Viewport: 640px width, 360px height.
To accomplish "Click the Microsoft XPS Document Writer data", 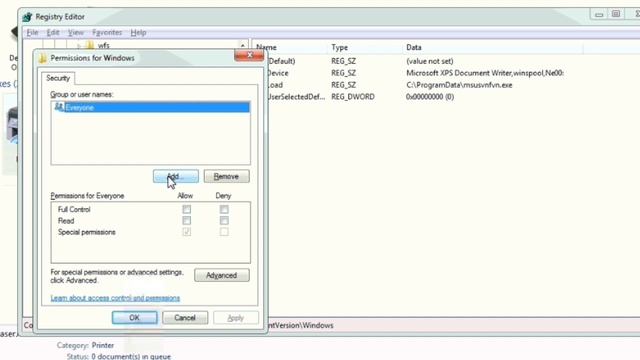I will (x=485, y=73).
